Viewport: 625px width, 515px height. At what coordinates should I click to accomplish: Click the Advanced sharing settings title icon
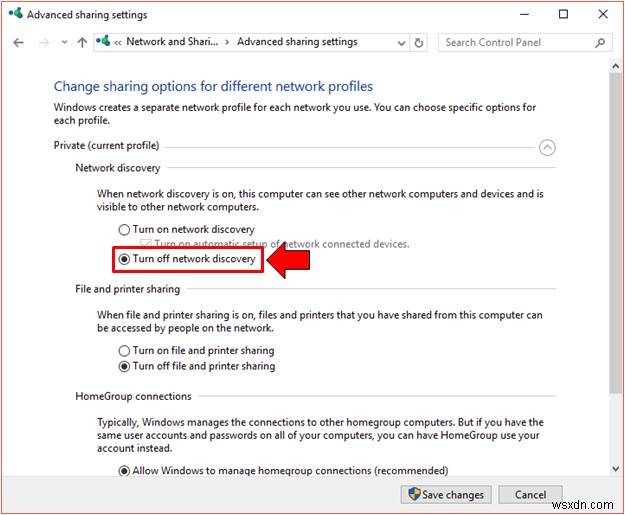point(16,13)
